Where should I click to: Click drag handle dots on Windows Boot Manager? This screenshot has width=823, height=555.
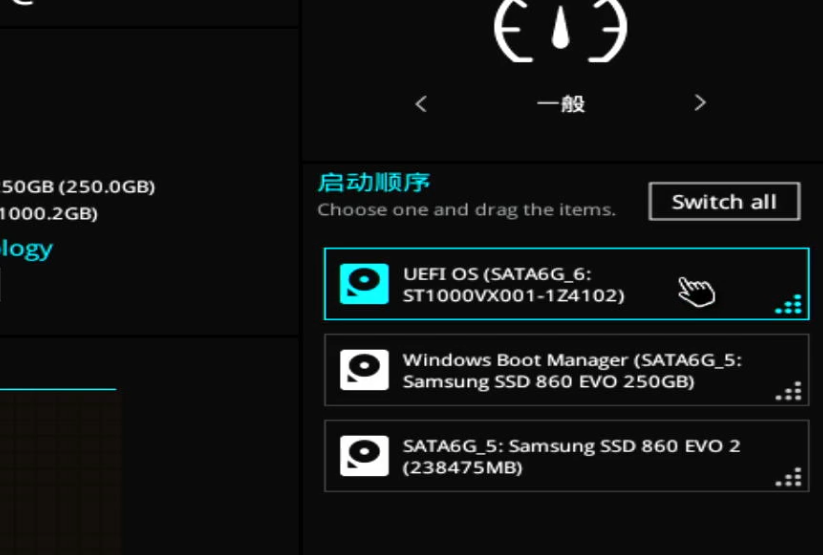pos(789,391)
